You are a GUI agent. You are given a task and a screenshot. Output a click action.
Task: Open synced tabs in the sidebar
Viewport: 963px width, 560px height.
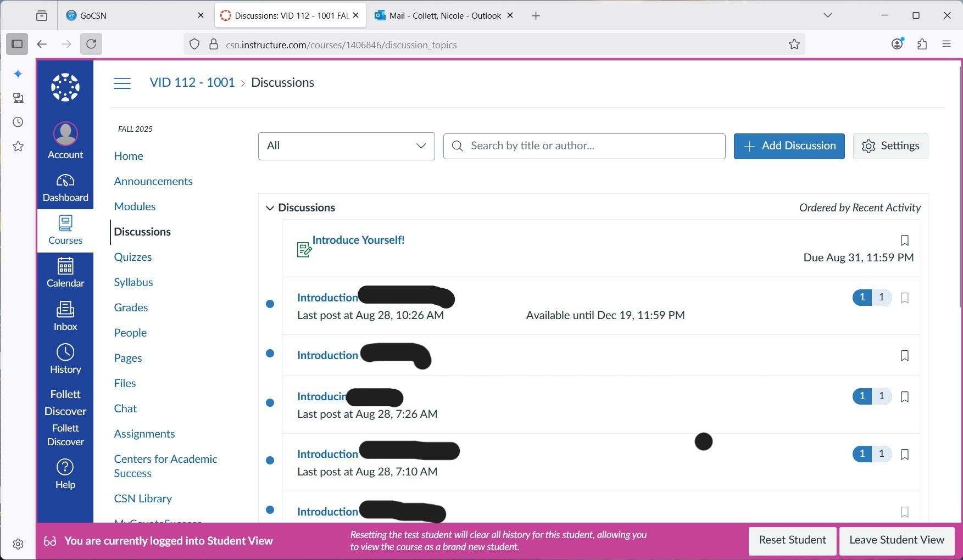[x=18, y=98]
